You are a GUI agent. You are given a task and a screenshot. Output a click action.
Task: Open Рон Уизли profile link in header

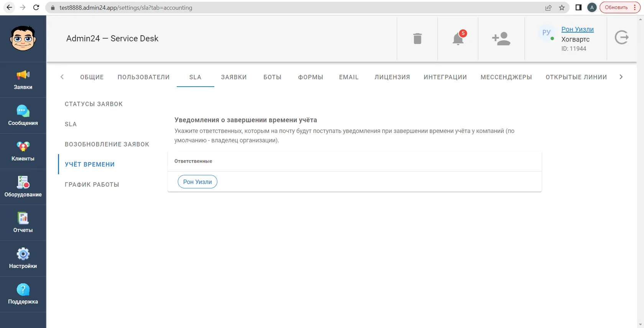[x=577, y=29]
